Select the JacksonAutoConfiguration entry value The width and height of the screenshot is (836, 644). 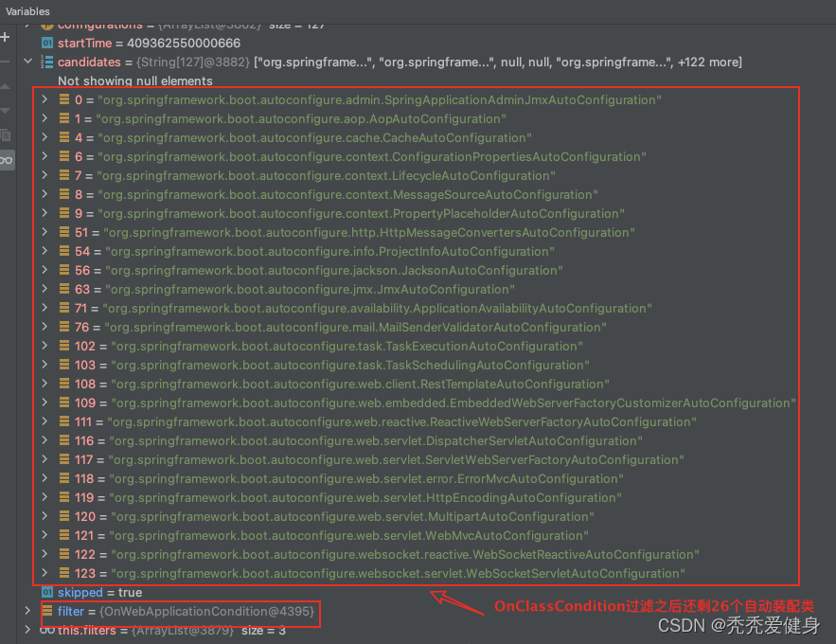(x=331, y=271)
